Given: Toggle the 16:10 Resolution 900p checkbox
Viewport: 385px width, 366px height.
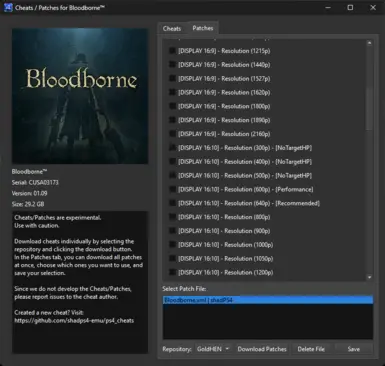Looking at the screenshot, I should click(172, 230).
